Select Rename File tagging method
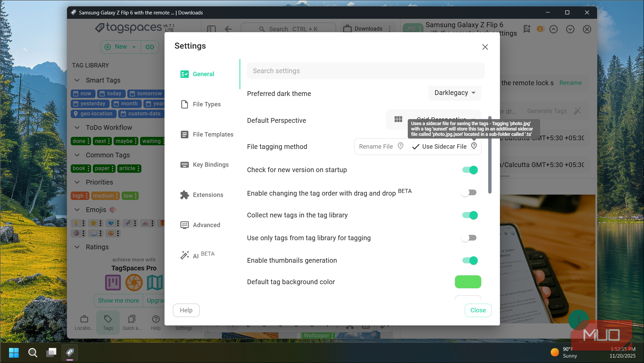This screenshot has height=363, width=644. point(381,147)
